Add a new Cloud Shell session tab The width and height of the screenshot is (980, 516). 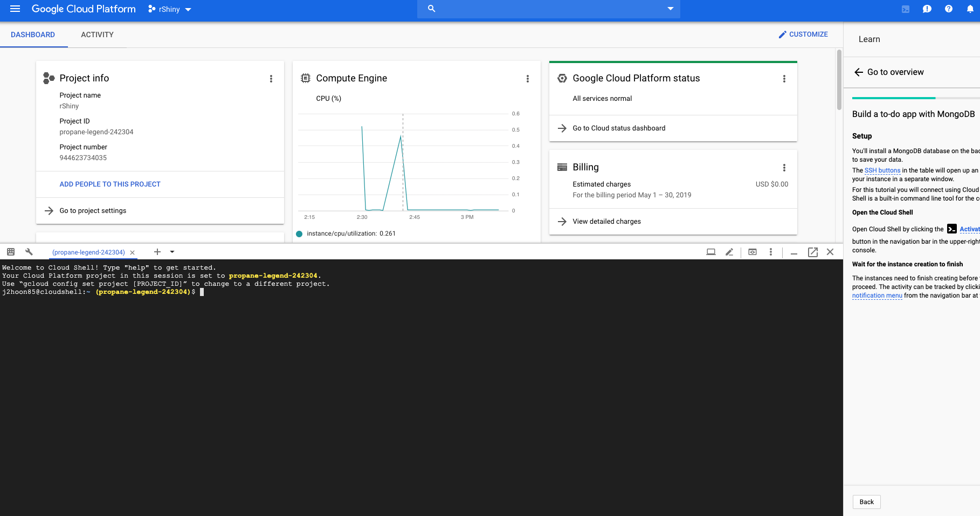click(157, 252)
